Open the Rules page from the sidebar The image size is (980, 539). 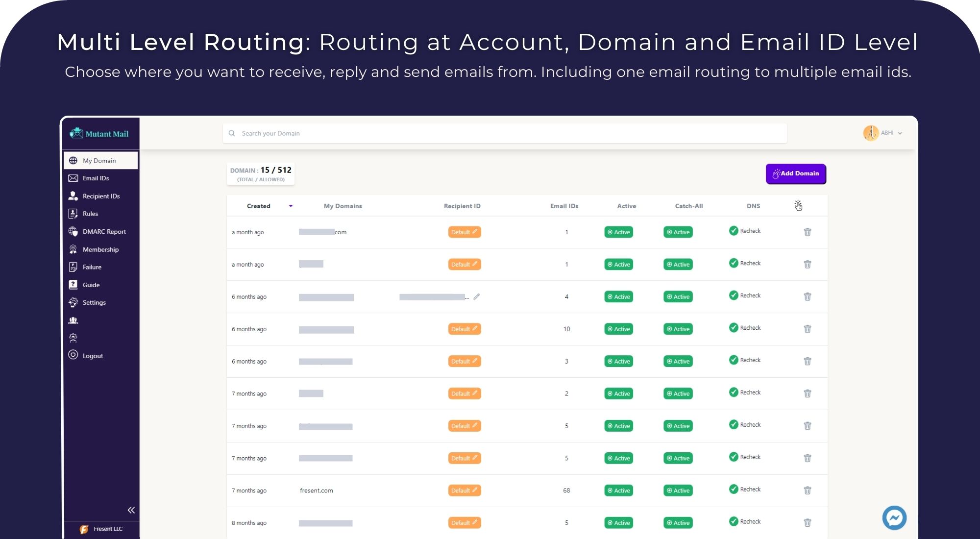click(90, 213)
